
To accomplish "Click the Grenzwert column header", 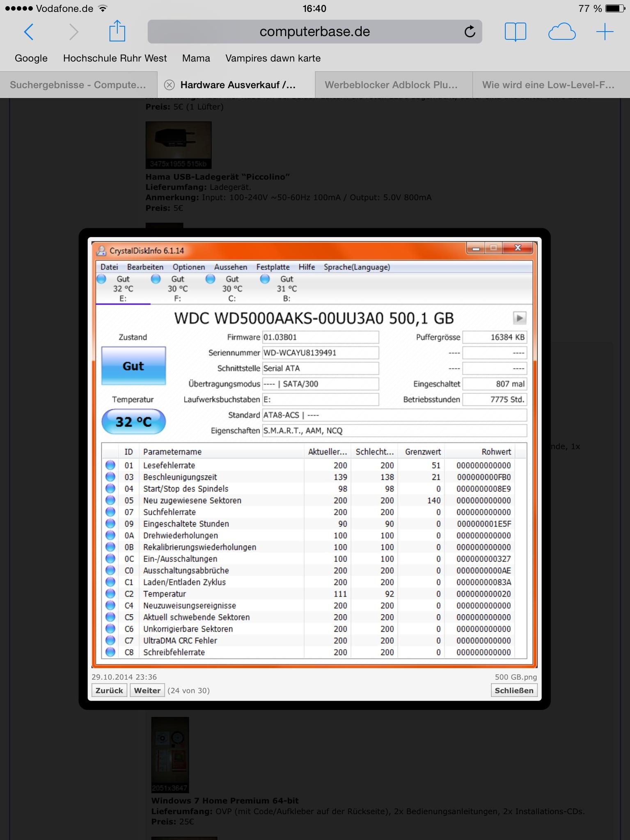I will point(421,452).
